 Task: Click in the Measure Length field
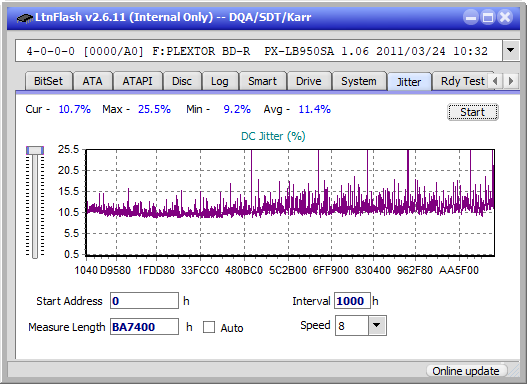pos(144,327)
